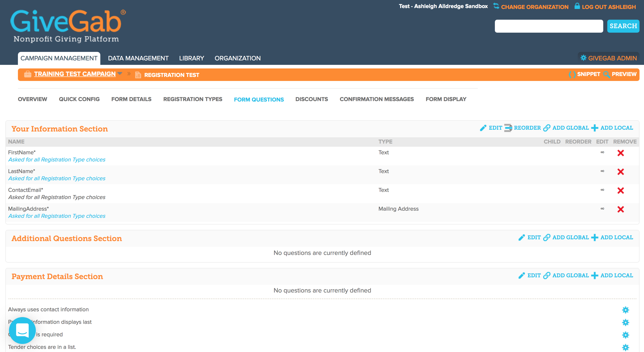Click Add Local plus icon in Payment Details
The width and height of the screenshot is (644, 352).
click(595, 275)
